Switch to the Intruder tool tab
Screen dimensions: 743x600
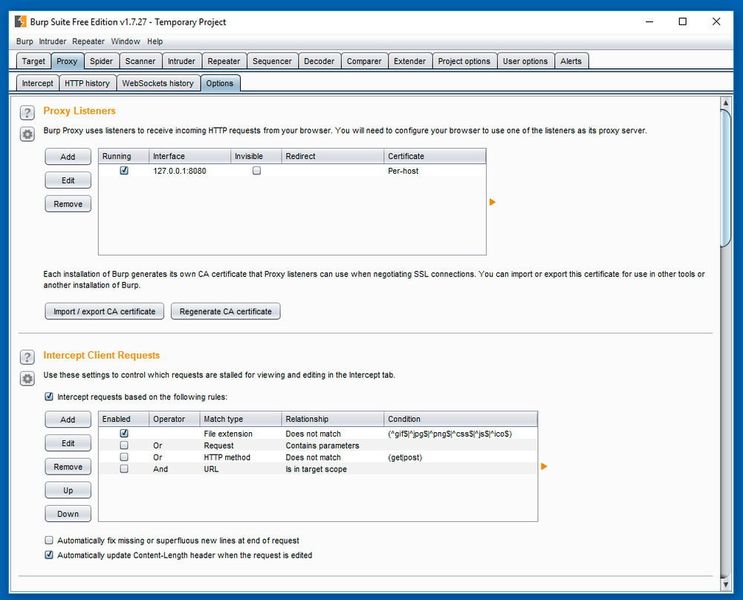click(x=181, y=61)
